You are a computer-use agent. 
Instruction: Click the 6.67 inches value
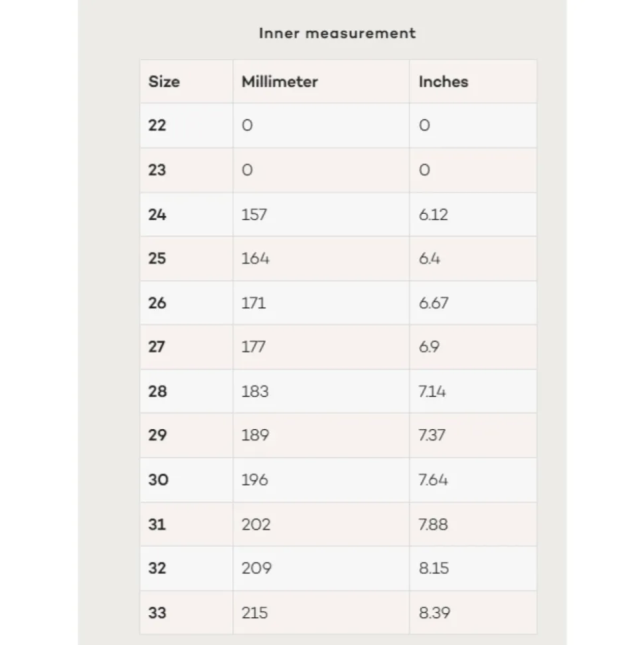point(434,303)
